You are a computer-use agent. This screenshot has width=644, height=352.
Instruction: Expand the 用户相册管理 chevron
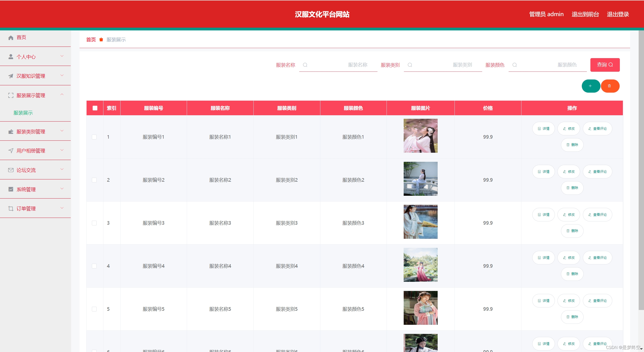[x=62, y=150]
